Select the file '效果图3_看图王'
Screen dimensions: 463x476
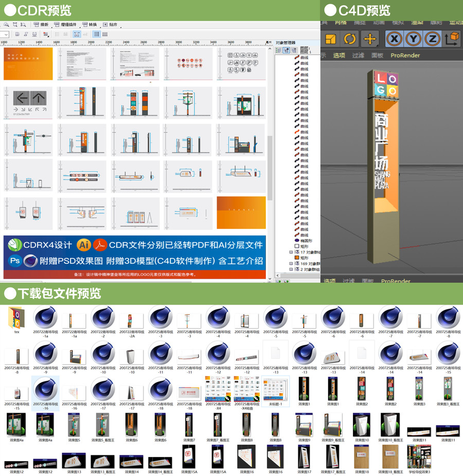[x=448, y=392]
